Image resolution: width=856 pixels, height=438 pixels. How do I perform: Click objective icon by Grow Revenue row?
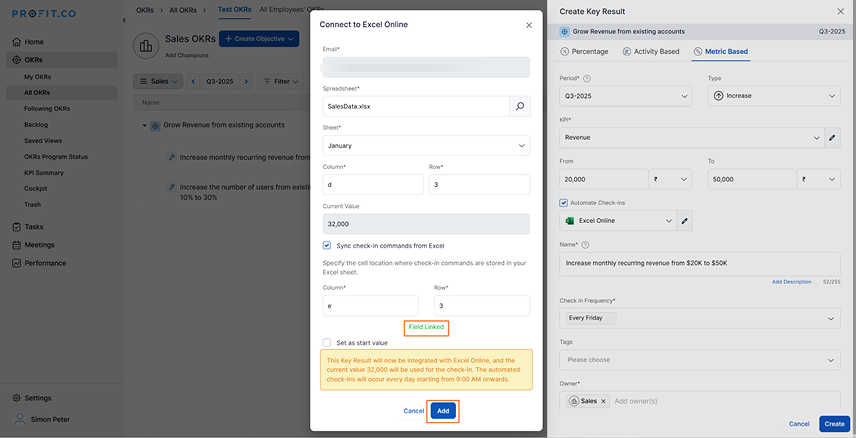155,126
